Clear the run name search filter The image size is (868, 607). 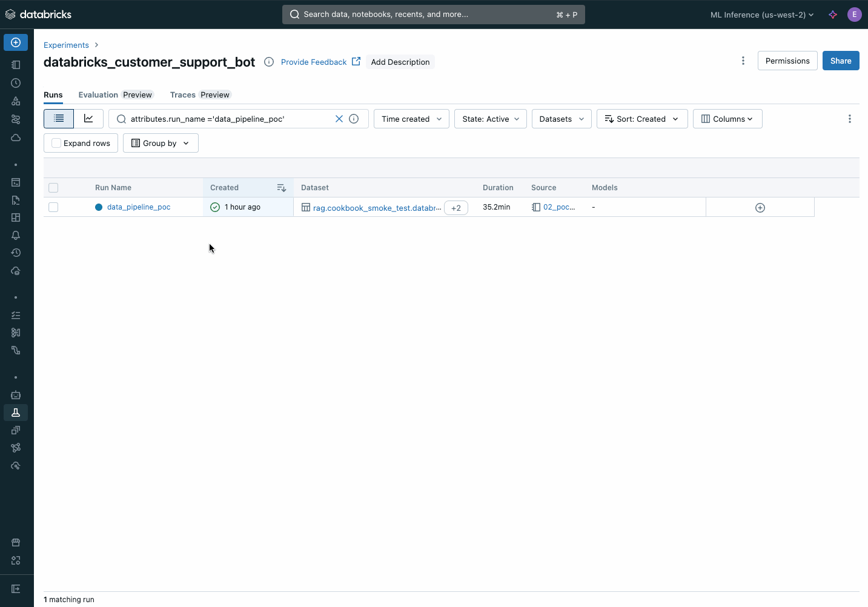339,119
